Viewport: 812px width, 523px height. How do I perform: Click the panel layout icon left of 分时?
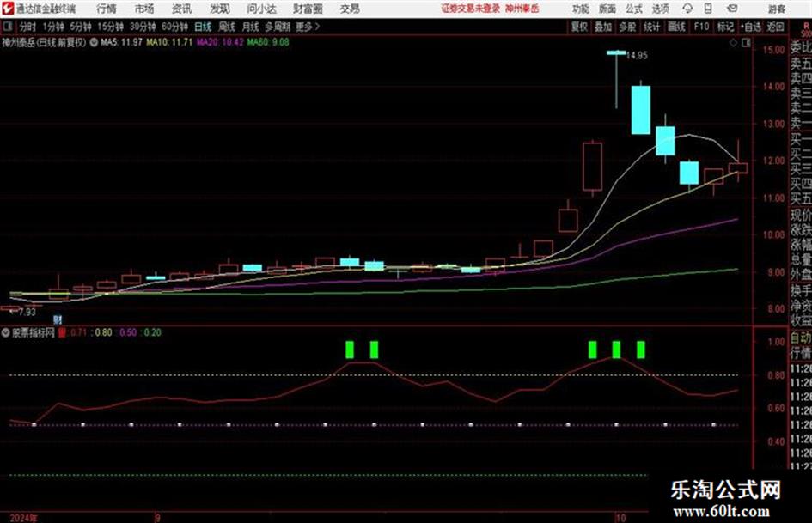(x=7, y=27)
